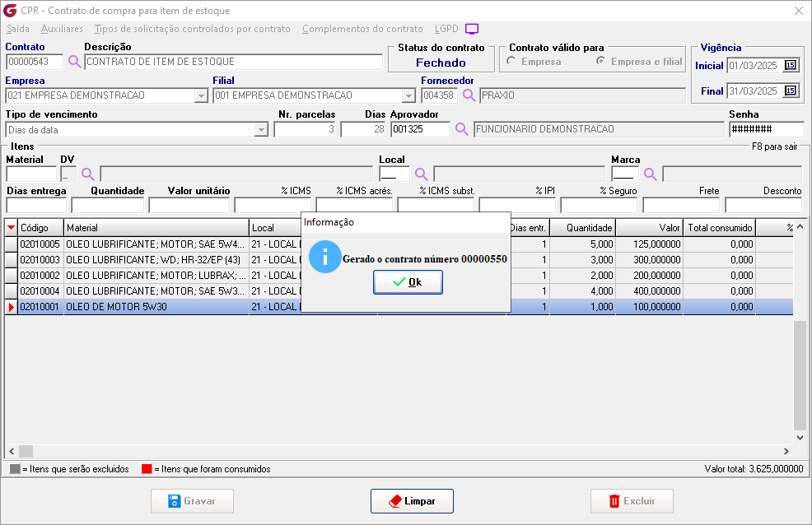Open the LGPD menu
Screen dimensions: 812x525
tap(446, 29)
